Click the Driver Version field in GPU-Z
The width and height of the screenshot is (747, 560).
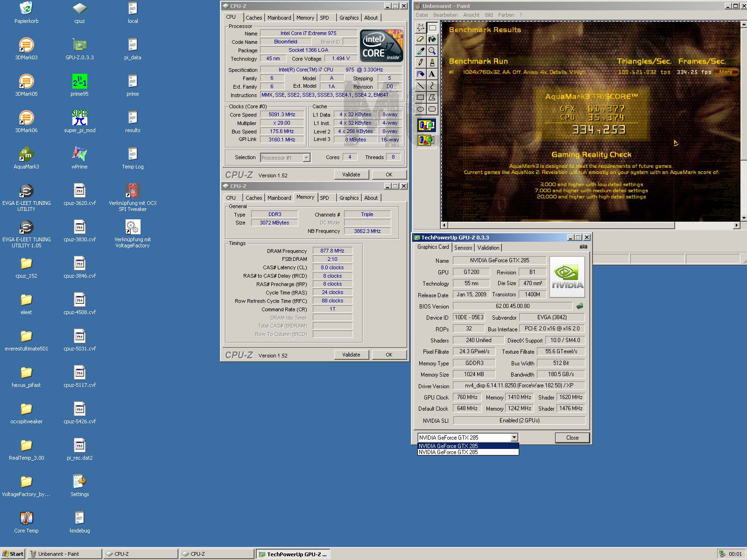coord(519,385)
